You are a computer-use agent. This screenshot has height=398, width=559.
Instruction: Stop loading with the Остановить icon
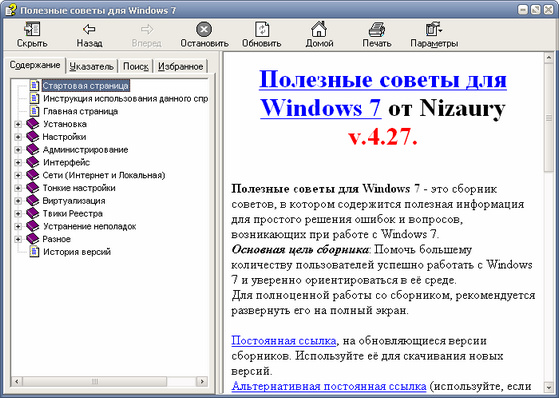pos(204,29)
